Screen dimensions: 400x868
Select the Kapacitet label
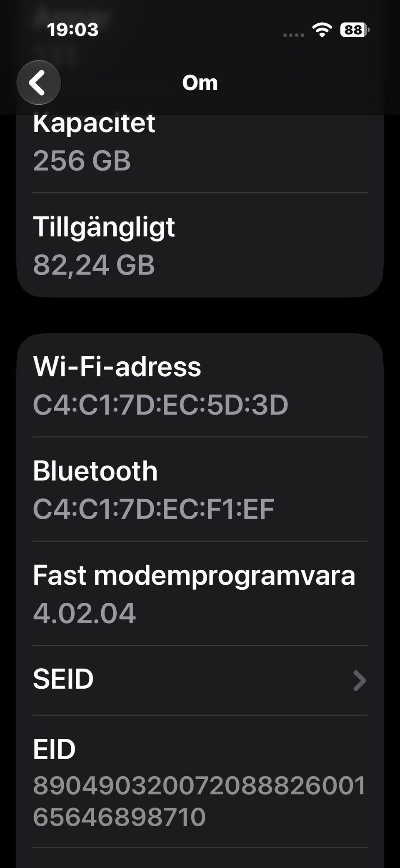(94, 123)
